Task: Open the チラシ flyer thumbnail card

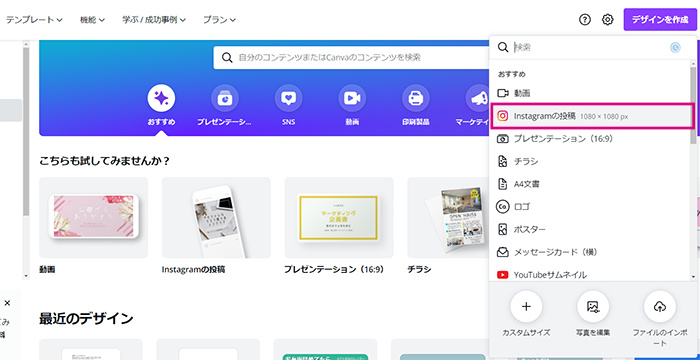Action: tap(448, 218)
